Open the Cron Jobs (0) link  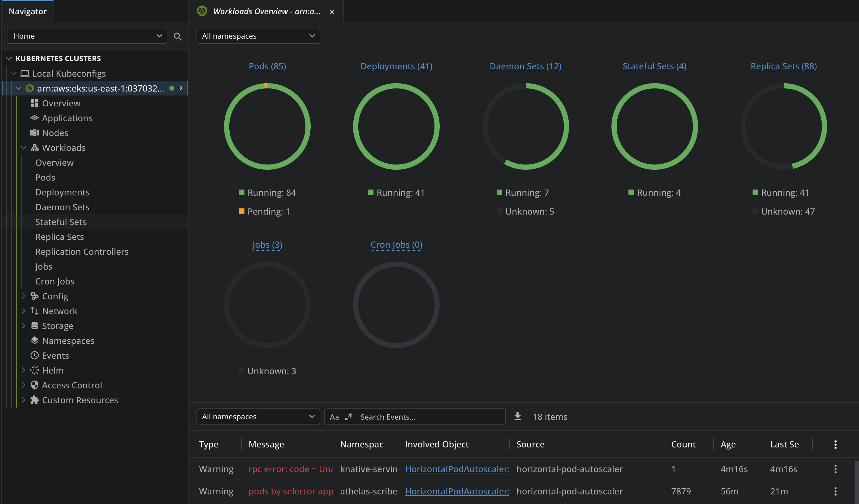tap(396, 245)
